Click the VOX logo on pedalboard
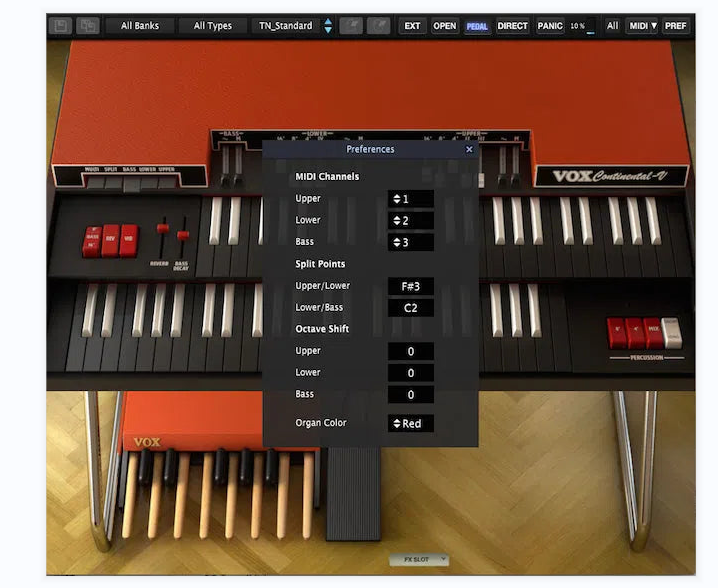This screenshot has width=718, height=588. (x=147, y=442)
